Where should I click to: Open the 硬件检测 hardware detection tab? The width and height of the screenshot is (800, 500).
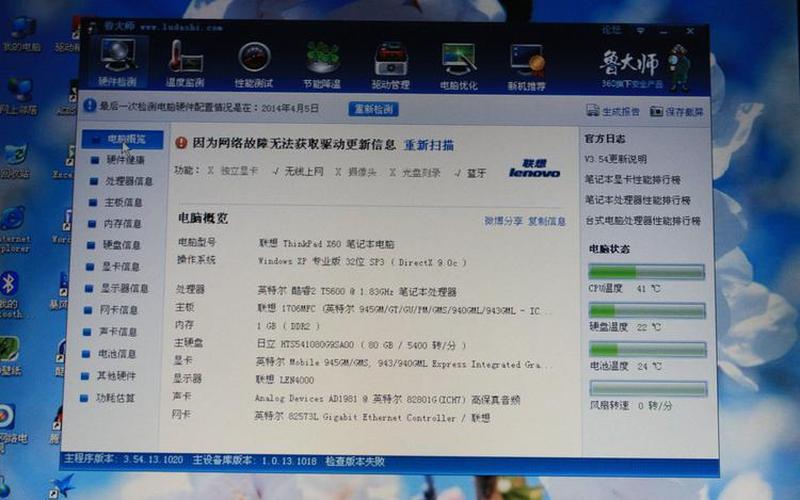click(118, 62)
